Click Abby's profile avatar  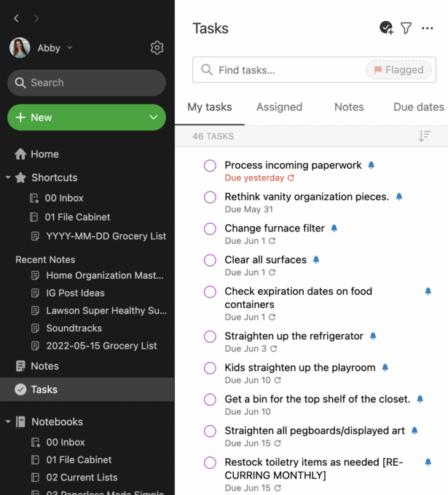pos(20,47)
